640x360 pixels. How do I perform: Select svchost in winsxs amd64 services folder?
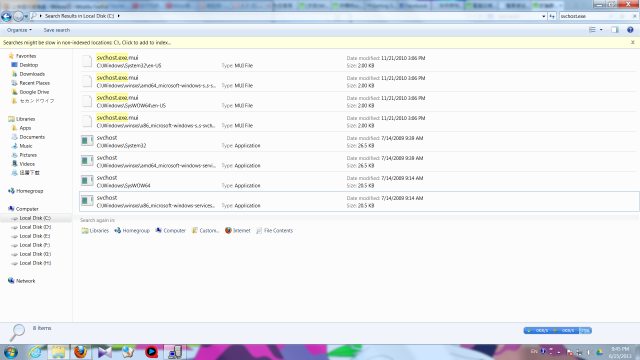pyautogui.click(x=359, y=162)
